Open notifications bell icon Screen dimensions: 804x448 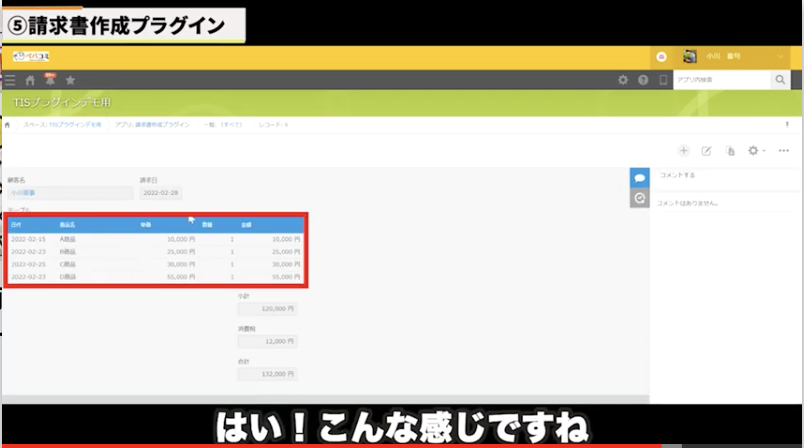tap(49, 79)
